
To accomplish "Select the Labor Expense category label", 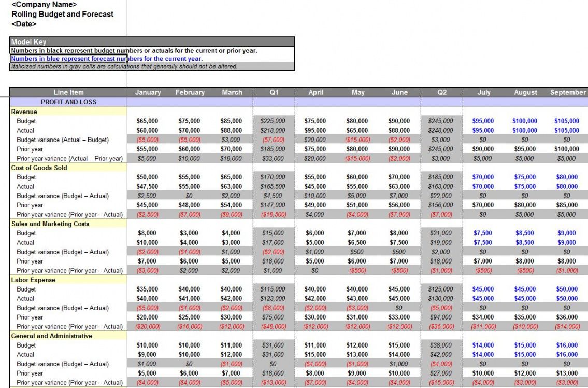I will 33,280.
